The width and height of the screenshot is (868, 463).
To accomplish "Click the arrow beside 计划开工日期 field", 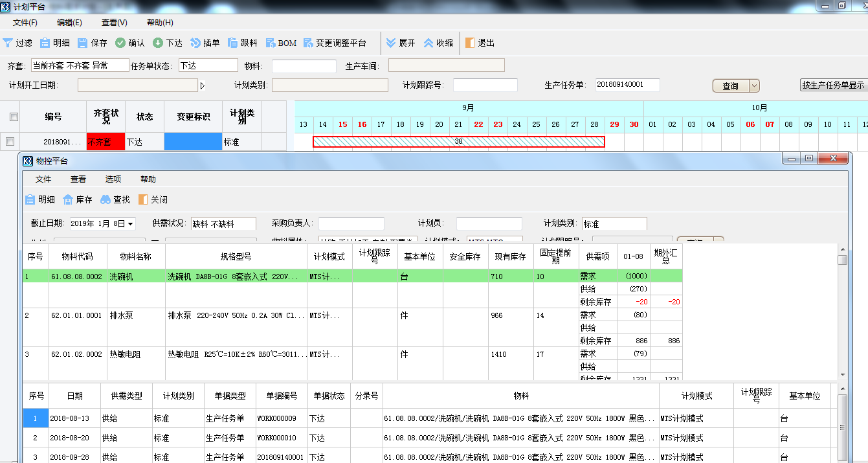I will [202, 85].
